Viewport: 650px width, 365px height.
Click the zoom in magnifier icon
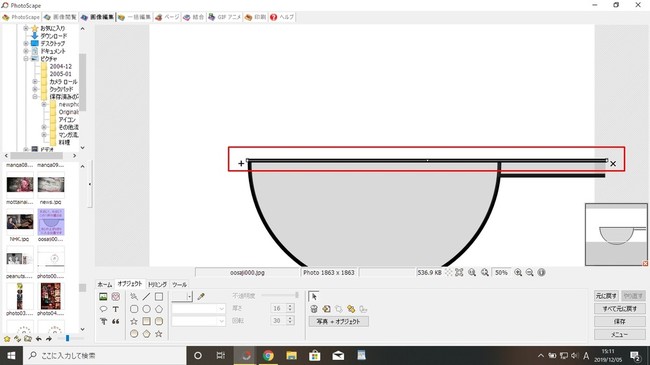tap(518, 273)
